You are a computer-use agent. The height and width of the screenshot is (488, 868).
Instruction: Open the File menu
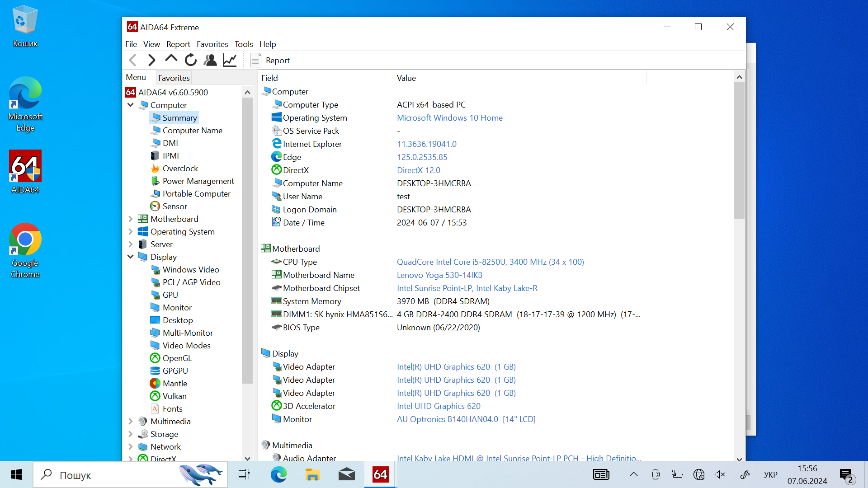coord(131,44)
